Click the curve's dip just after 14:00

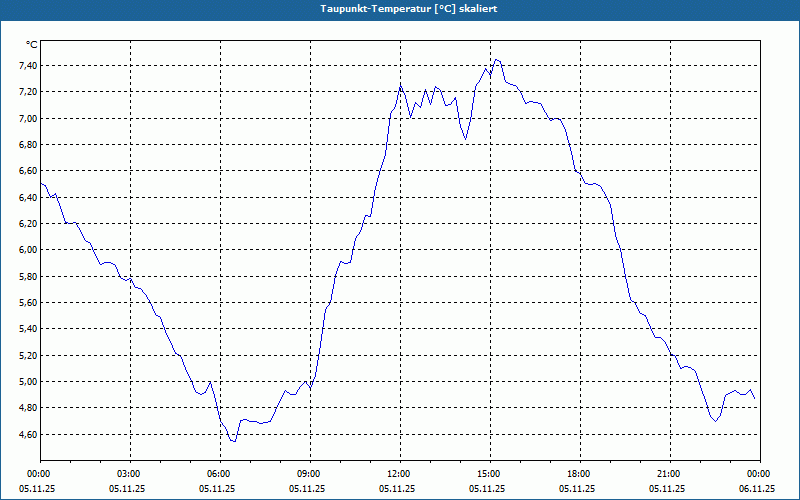465,139
